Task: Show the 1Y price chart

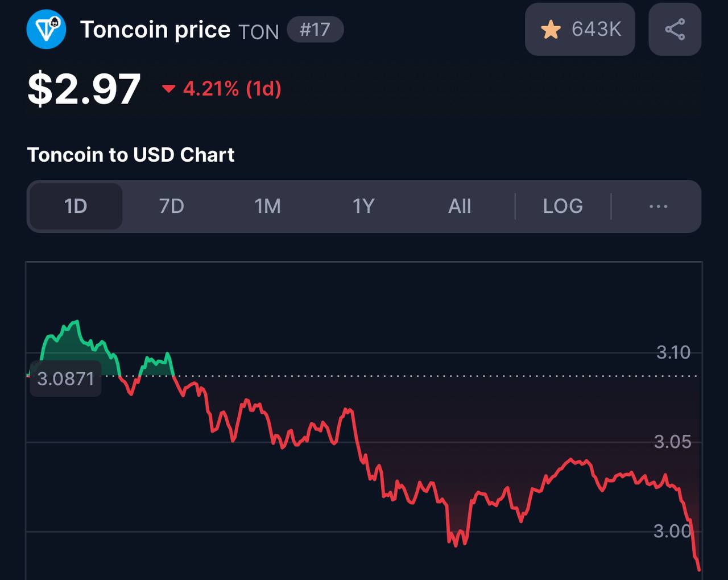Action: tap(363, 206)
